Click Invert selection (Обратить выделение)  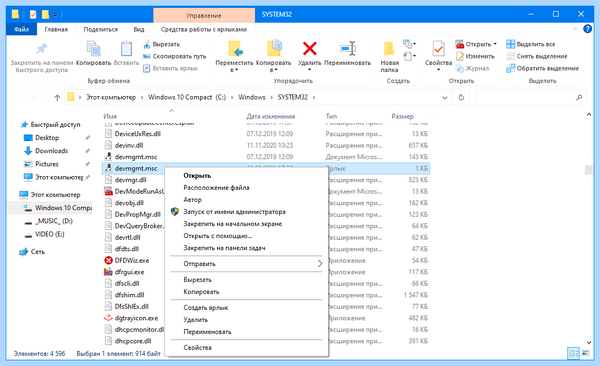[x=542, y=68]
